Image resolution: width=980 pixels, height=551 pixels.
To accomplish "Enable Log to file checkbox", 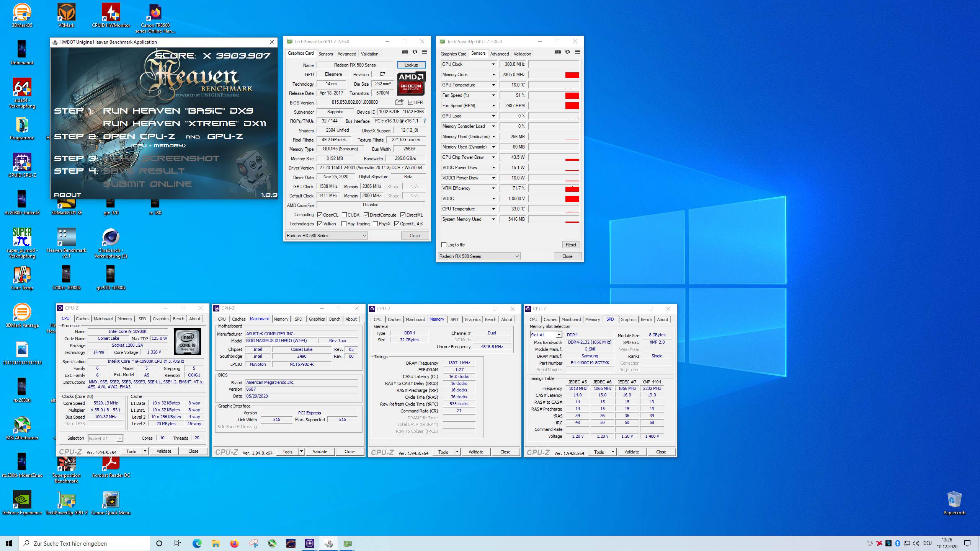I will pyautogui.click(x=444, y=245).
